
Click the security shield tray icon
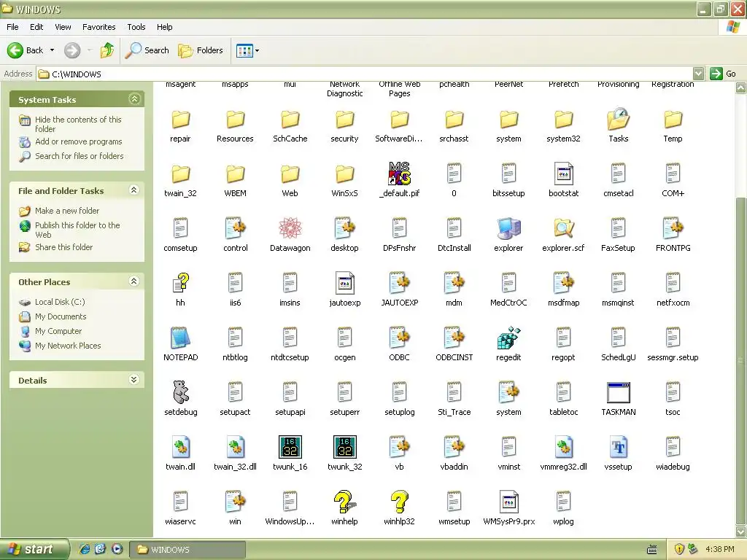point(679,550)
